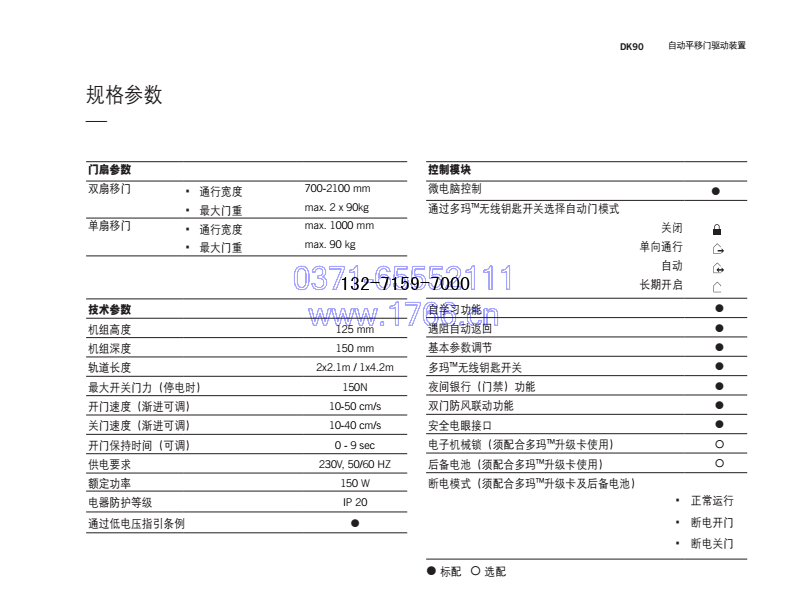Click the 机组深度 label
The image size is (809, 594).
pyautogui.click(x=109, y=348)
